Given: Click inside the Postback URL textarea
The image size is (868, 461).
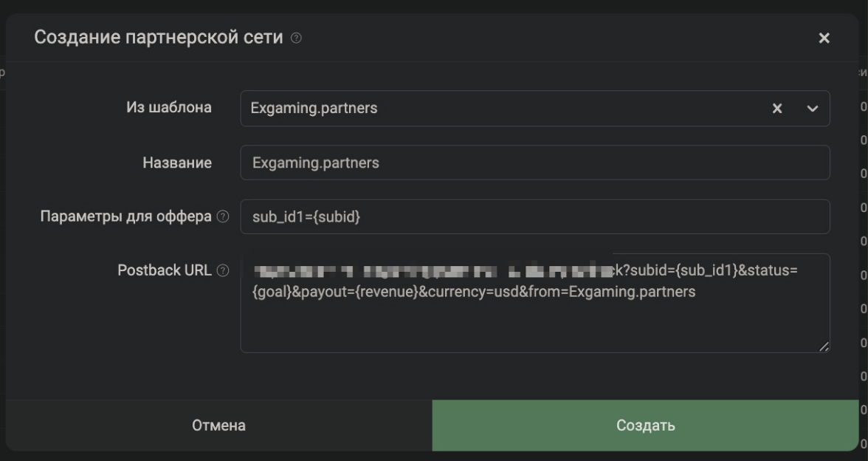Looking at the screenshot, I should point(534,303).
